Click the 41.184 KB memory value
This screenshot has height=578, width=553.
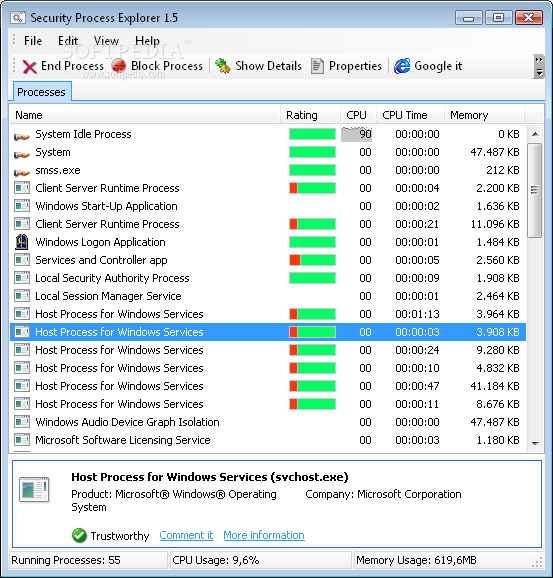click(495, 386)
